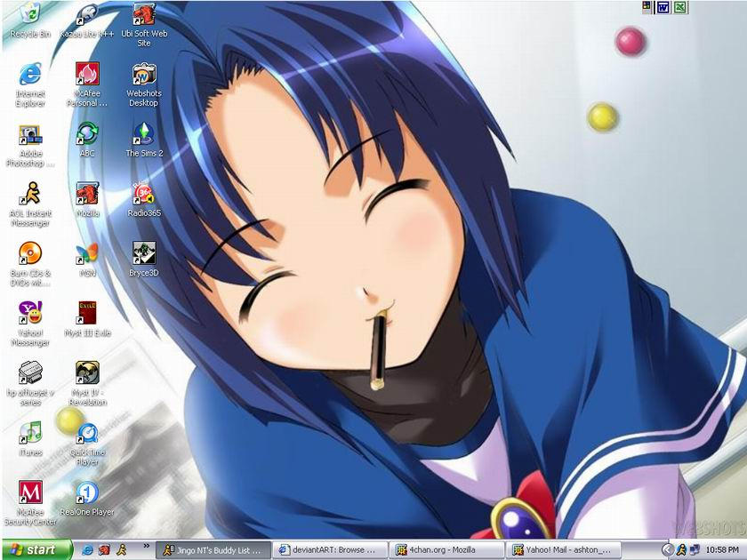The image size is (747, 560).
Task: Click the AIM icon in the system tray
Action: tap(681, 550)
